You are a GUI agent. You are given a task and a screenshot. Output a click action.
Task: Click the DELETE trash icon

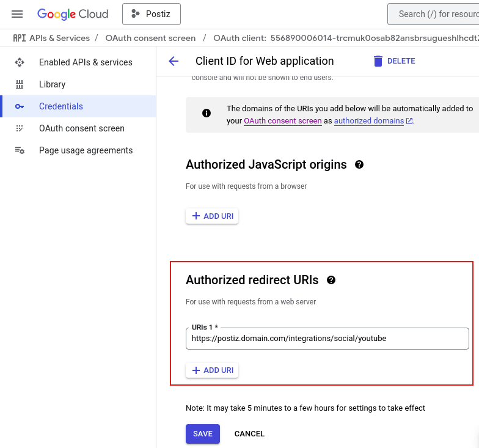378,61
